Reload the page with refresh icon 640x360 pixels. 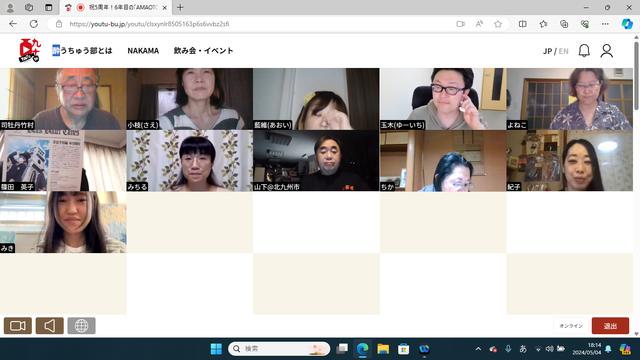point(34,24)
